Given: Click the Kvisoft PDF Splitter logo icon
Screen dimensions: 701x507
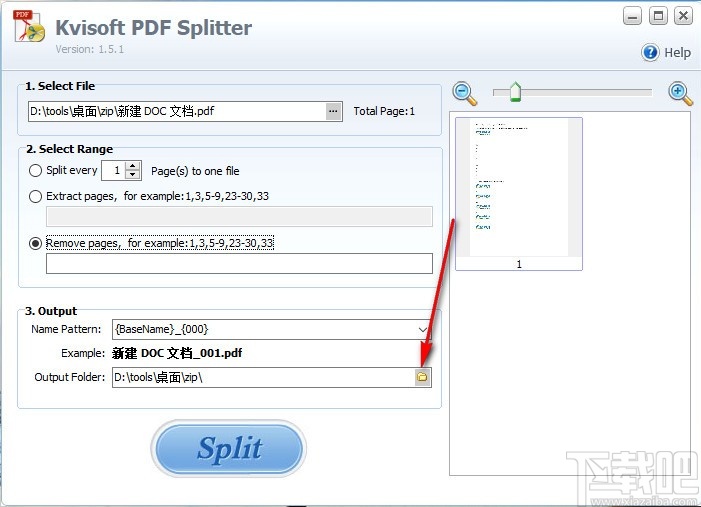Looking at the screenshot, I should 29,27.
